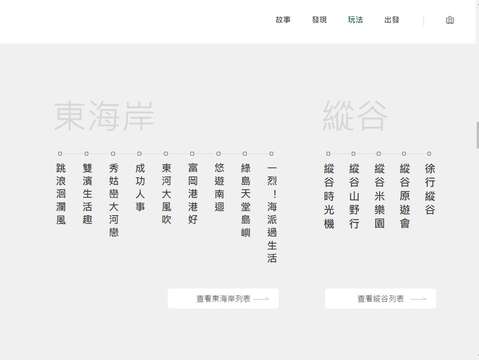This screenshot has width=479, height=360.
Task: Click the circle marker above 一烈！海派過生活
Action: tap(271, 154)
